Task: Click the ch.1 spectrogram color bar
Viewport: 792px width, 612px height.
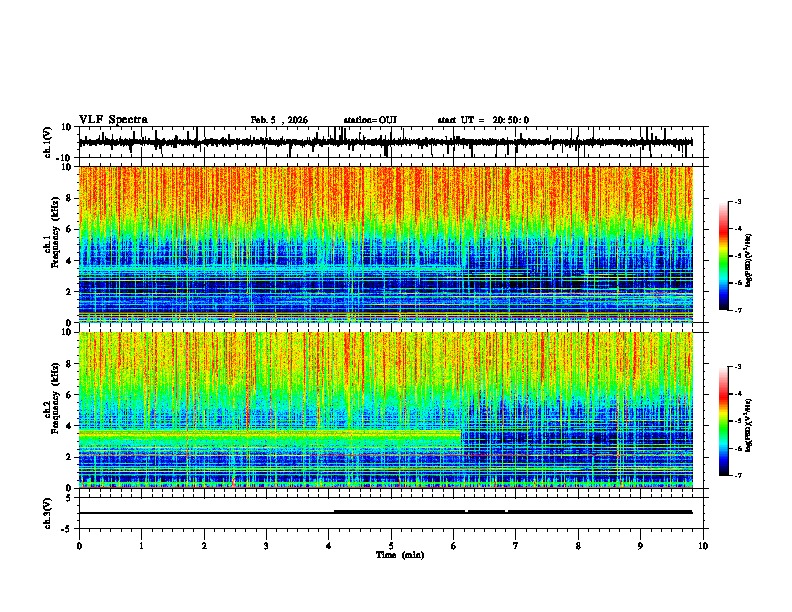Action: pyautogui.click(x=724, y=256)
